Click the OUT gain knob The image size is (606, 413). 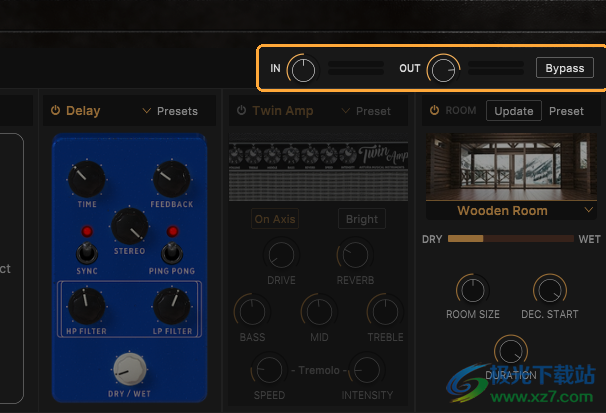[443, 70]
